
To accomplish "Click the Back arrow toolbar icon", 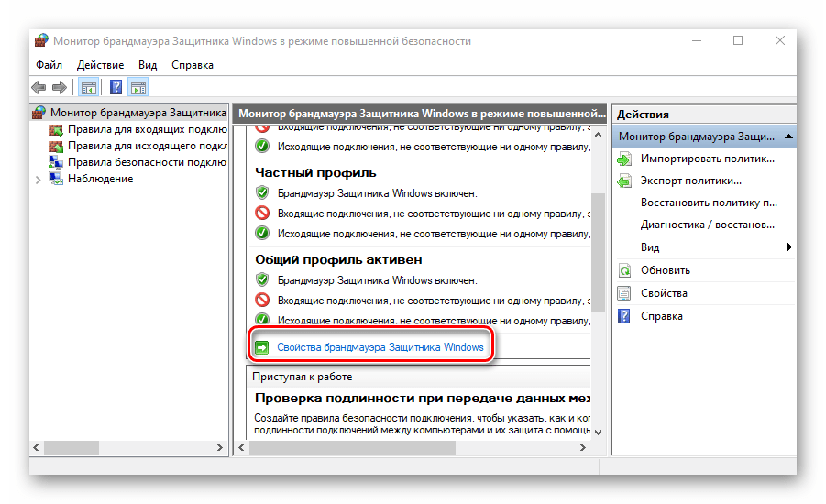I will [x=39, y=87].
